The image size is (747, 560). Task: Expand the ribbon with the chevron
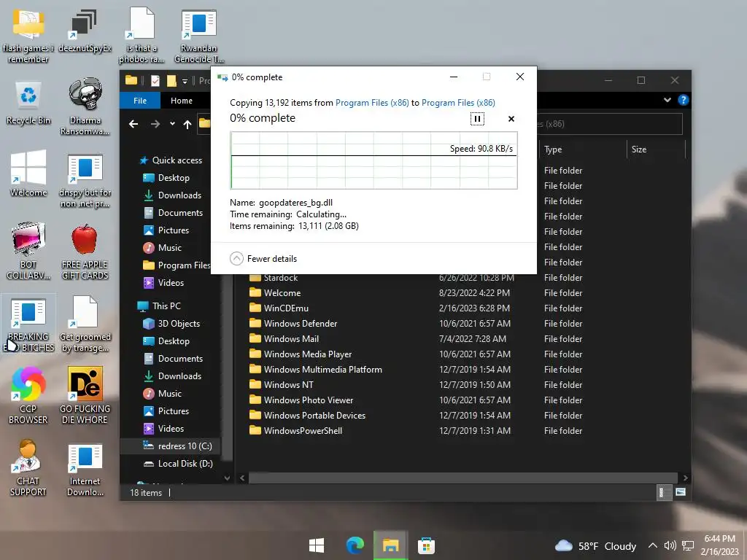(x=667, y=100)
